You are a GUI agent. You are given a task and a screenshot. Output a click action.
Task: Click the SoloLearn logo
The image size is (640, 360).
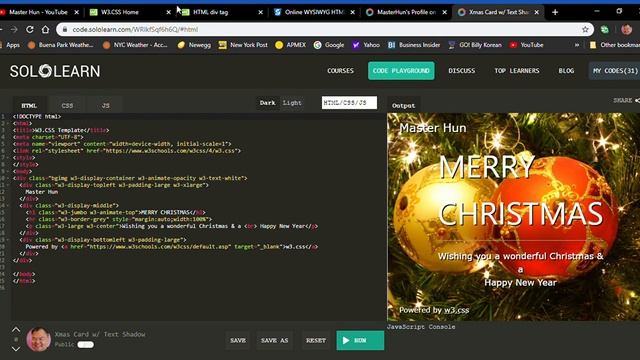coord(55,71)
